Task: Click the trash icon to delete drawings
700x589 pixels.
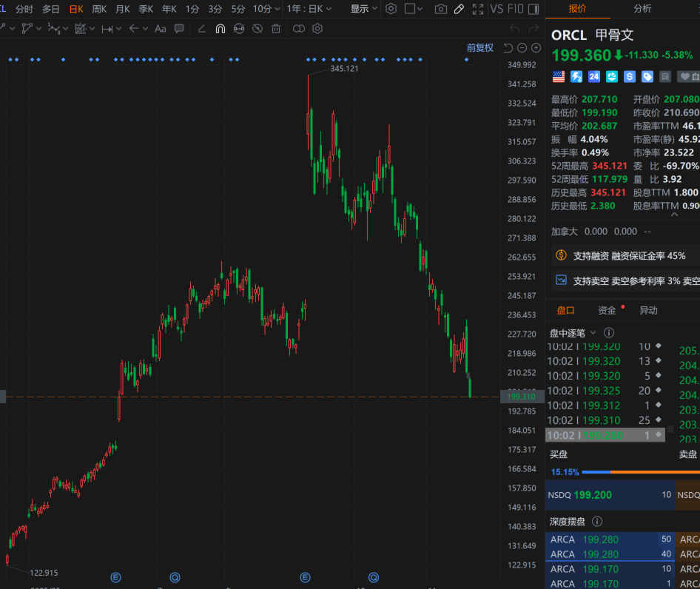Action: coord(275,29)
